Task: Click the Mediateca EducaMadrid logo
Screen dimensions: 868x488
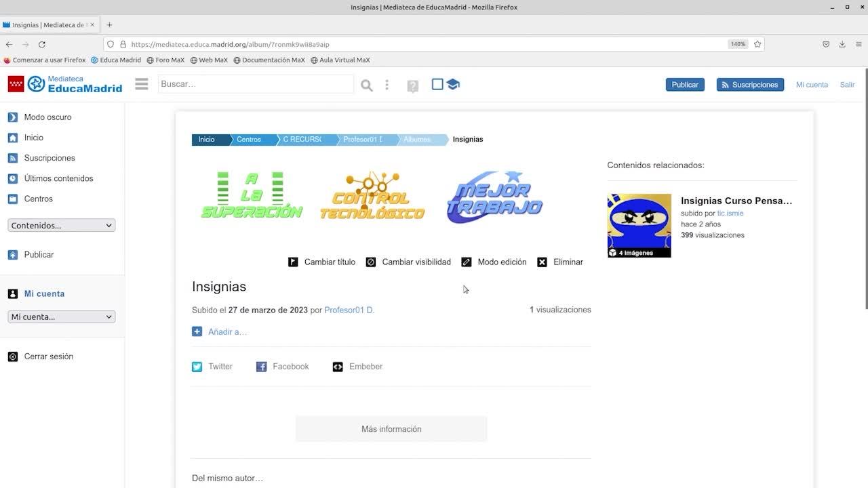Action: tap(65, 84)
